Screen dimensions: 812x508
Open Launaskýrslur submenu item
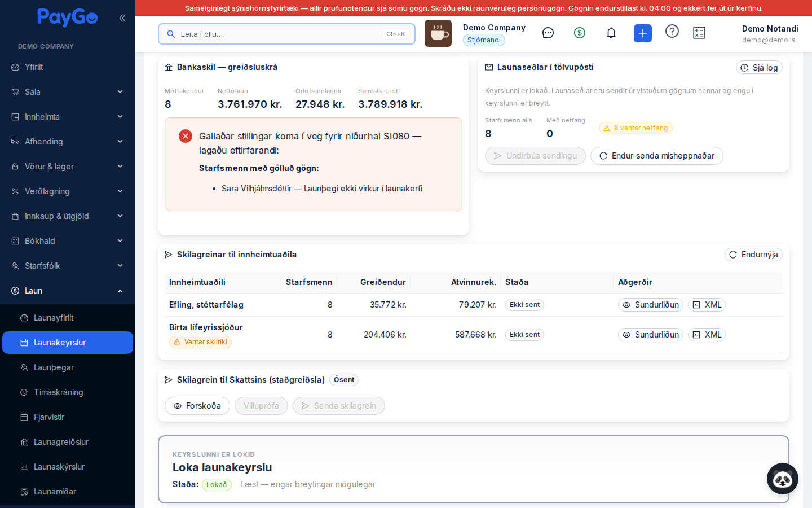[x=68, y=467]
